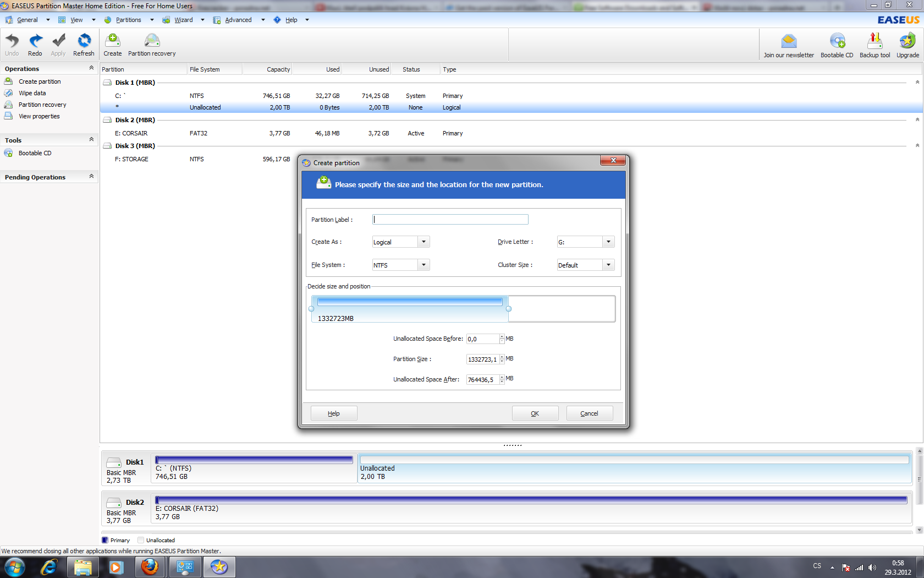Click the Redo toolbar icon
924x578 pixels.
[35, 45]
